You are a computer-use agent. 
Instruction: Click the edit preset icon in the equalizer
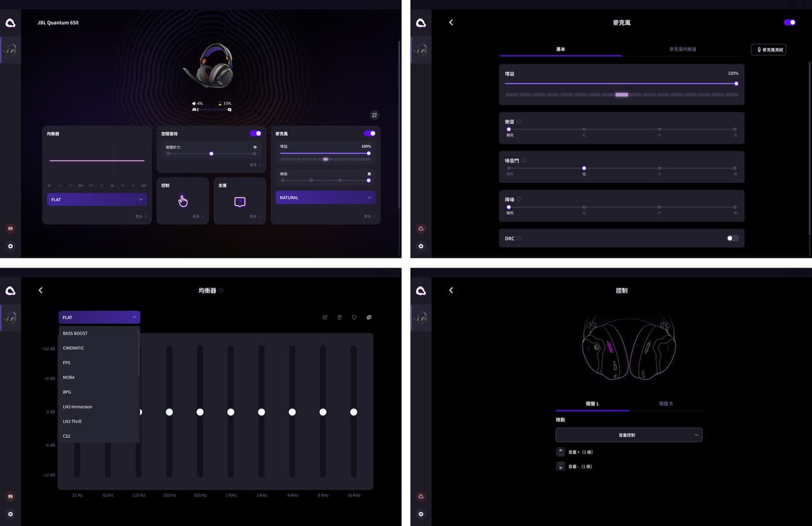(x=325, y=317)
